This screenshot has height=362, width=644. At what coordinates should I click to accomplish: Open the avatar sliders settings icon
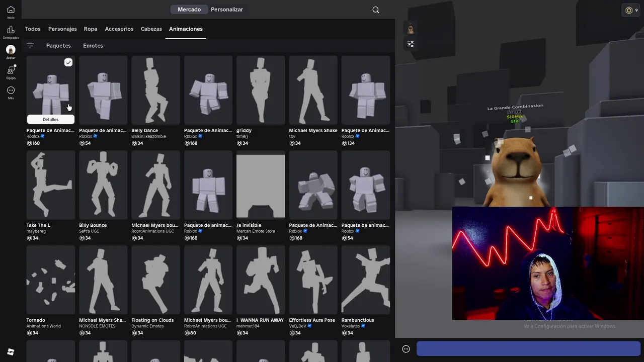coord(411,44)
